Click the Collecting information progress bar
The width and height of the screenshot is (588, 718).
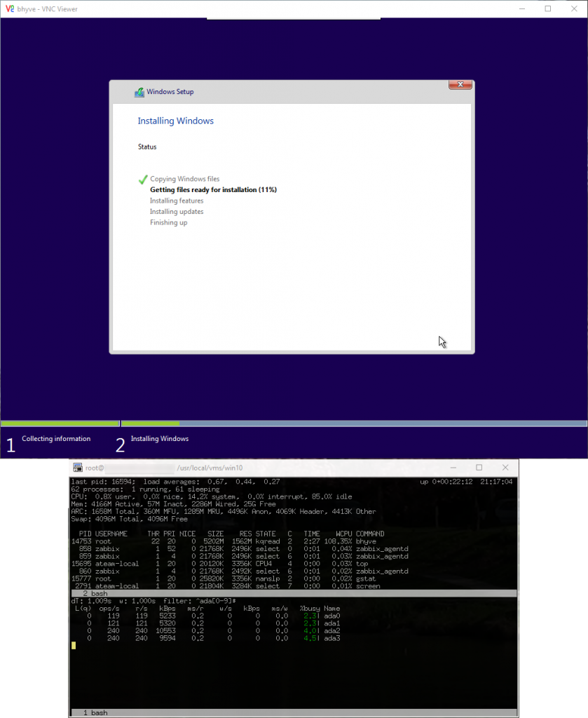pos(60,424)
